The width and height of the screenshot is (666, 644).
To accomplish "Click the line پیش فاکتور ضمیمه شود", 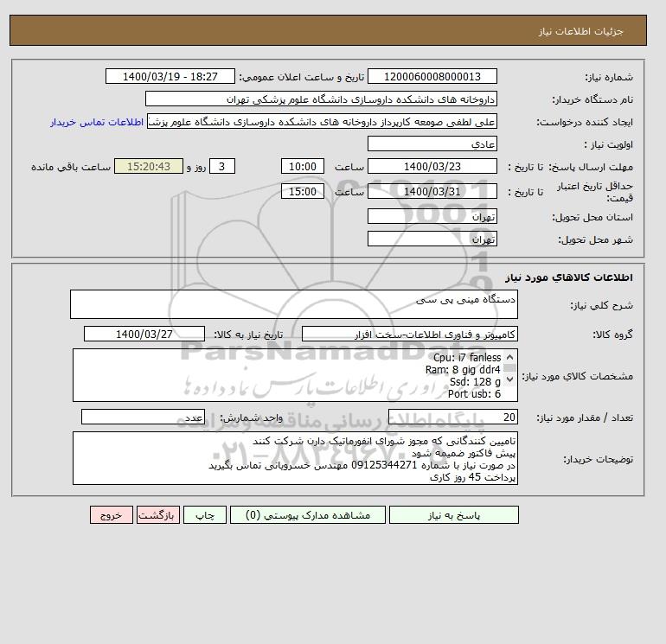I will 464,453.
